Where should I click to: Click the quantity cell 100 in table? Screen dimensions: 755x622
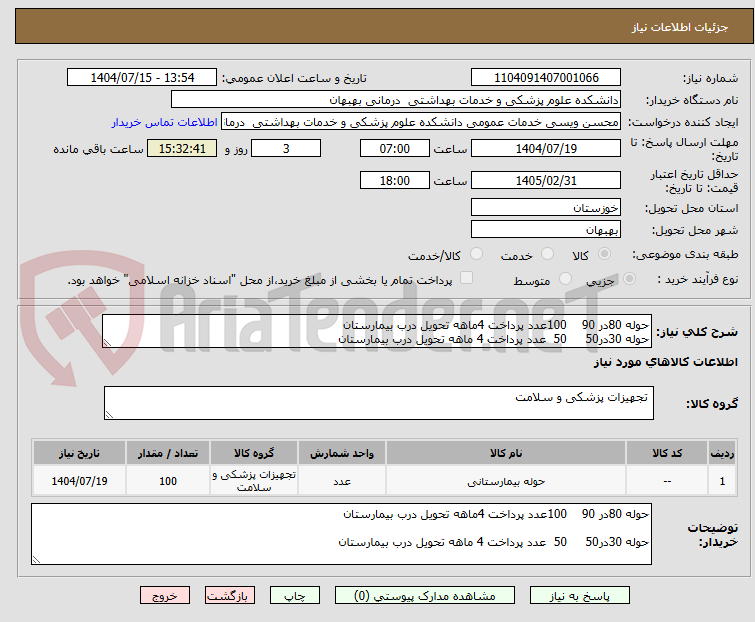click(x=168, y=481)
